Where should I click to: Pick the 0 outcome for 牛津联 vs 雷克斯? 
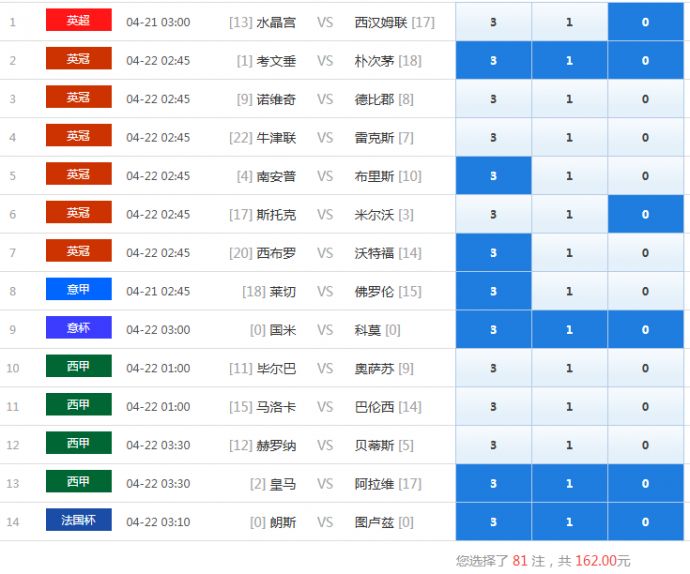[645, 137]
